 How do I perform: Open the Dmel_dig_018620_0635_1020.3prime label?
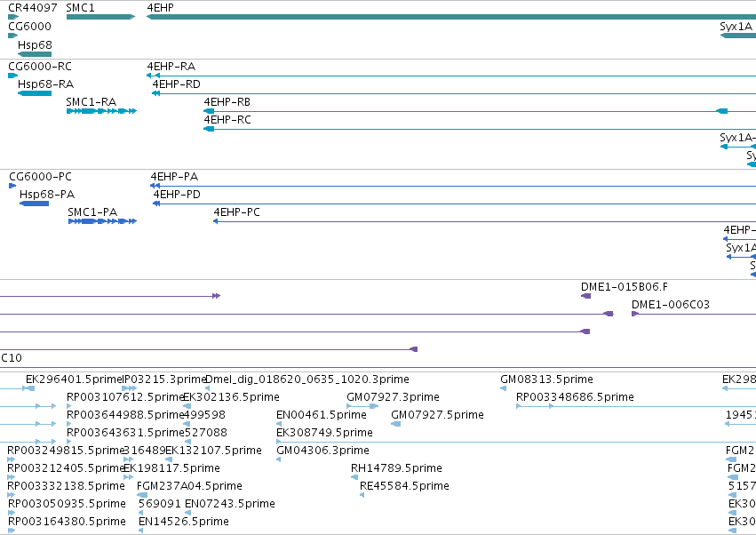click(307, 379)
